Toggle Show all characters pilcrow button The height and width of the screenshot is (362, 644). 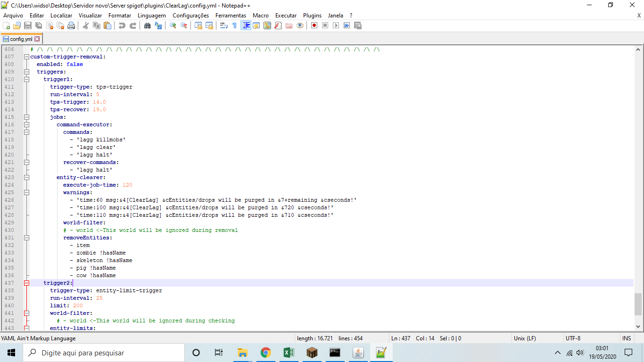234,25
